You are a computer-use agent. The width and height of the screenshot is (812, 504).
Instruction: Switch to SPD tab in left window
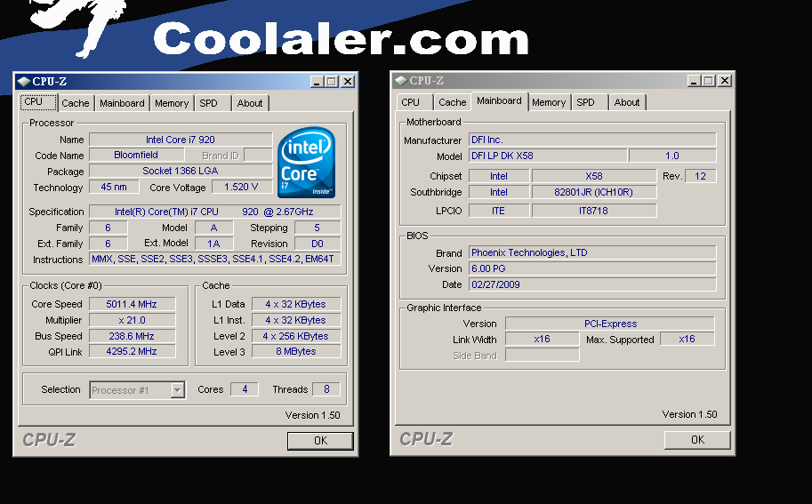pos(213,103)
